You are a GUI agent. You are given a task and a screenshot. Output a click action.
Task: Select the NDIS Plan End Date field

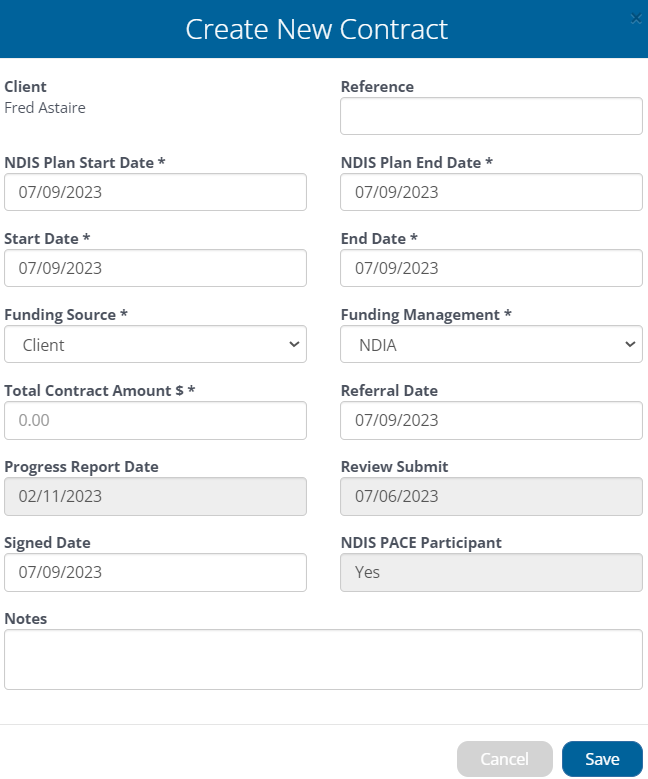491,192
